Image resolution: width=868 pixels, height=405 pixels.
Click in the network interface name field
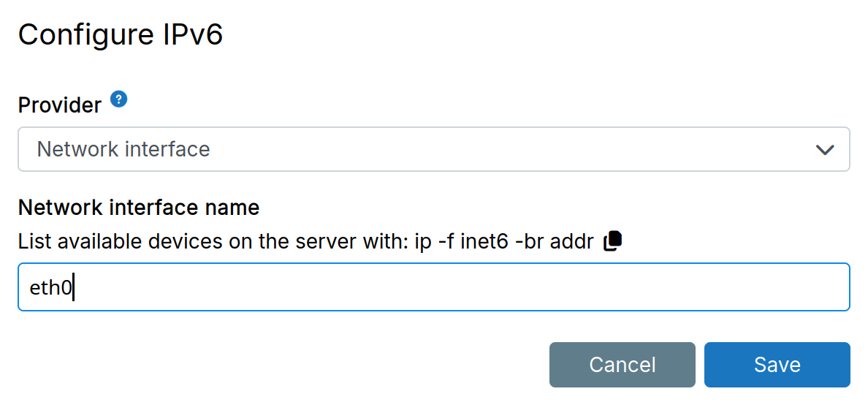point(433,287)
